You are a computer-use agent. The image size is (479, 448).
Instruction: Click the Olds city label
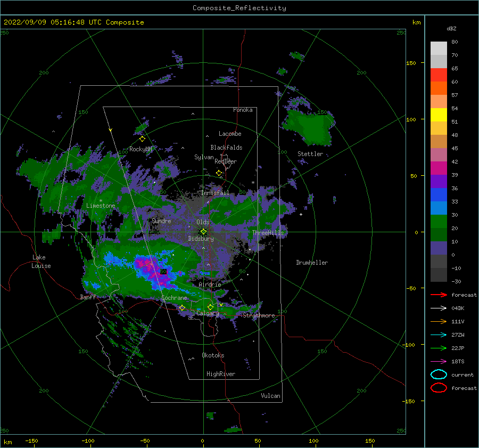click(203, 222)
